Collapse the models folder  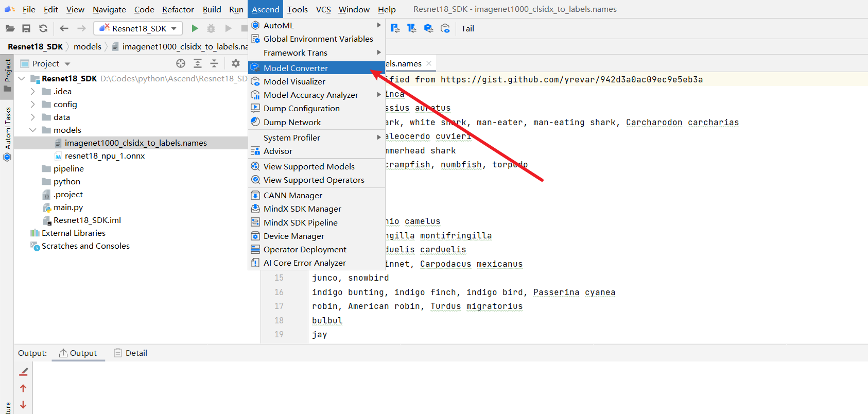pos(33,130)
